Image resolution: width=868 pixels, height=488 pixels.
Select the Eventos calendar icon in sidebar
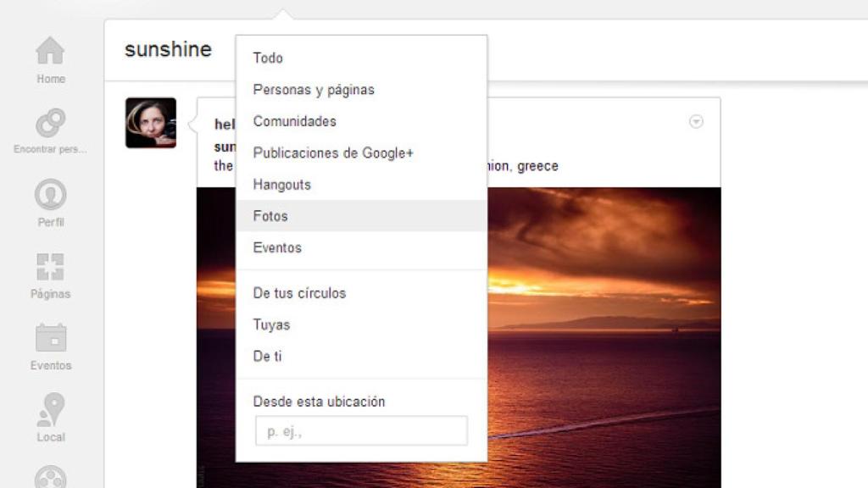[51, 339]
